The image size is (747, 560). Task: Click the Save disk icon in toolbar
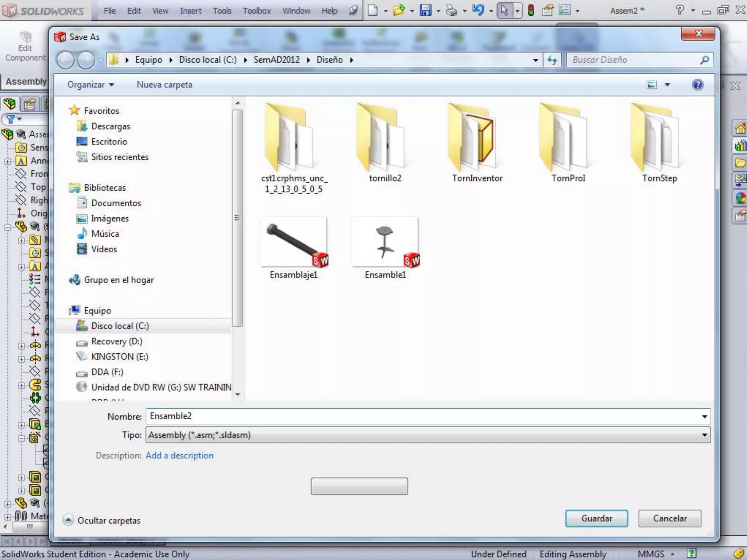pyautogui.click(x=425, y=10)
